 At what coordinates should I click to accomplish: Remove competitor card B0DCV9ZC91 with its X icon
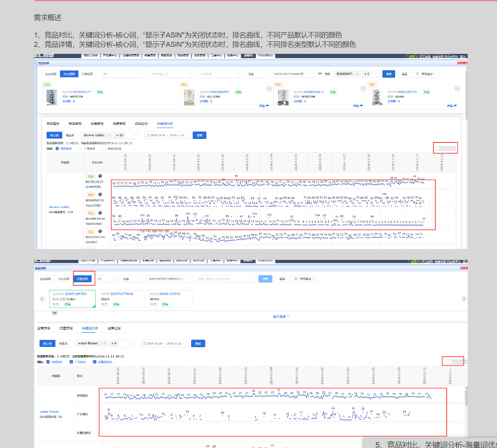coord(457,89)
